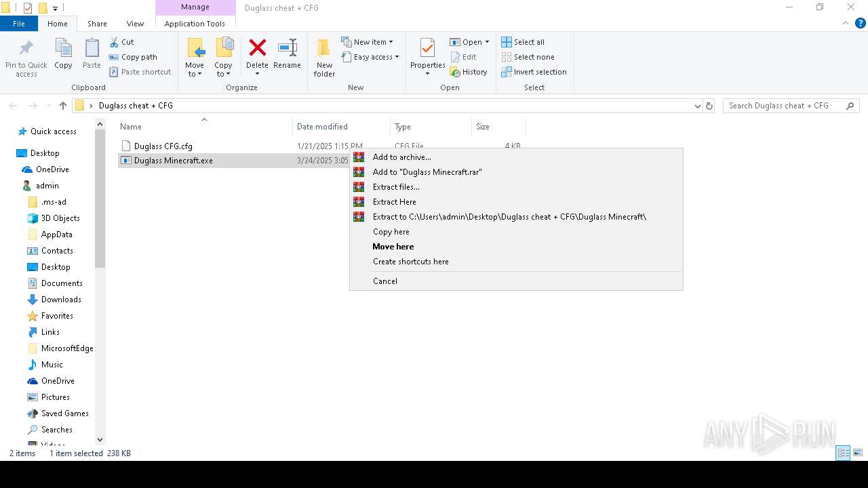This screenshot has width=868, height=488.
Task: Click the Pin to Quick access icon
Action: (26, 49)
